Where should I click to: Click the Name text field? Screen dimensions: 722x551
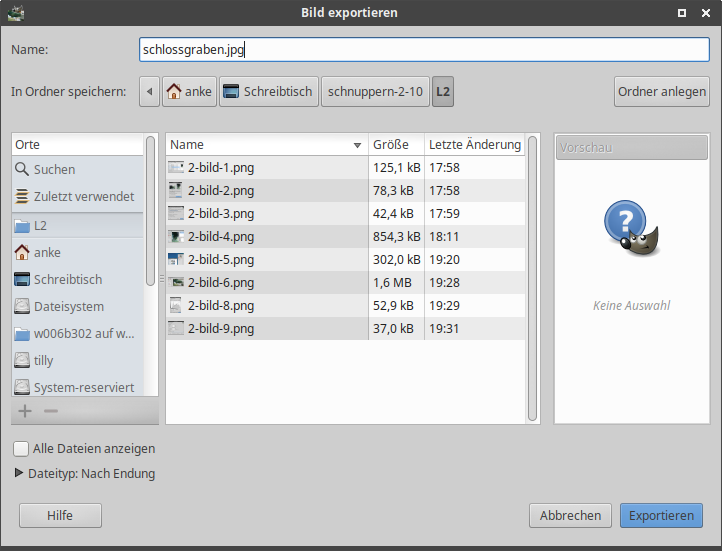click(424, 49)
